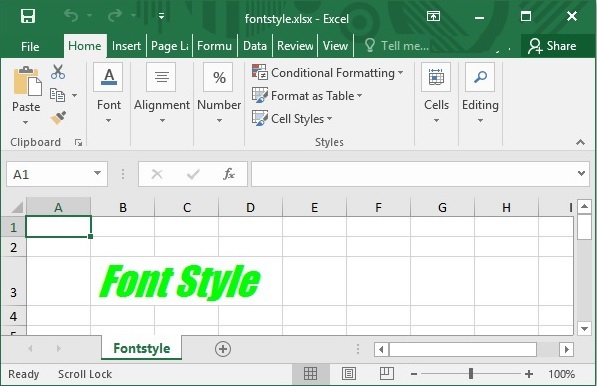Click the zoom slider handle
This screenshot has width=597, height=386.
pyautogui.click(x=471, y=374)
